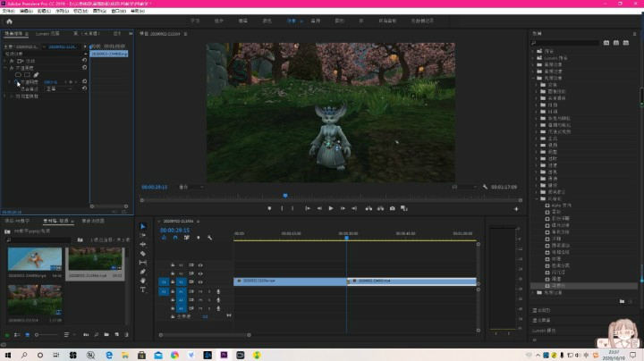The height and width of the screenshot is (361, 644).
Task: Click Extract button in Program Monitor
Action: click(x=381, y=208)
